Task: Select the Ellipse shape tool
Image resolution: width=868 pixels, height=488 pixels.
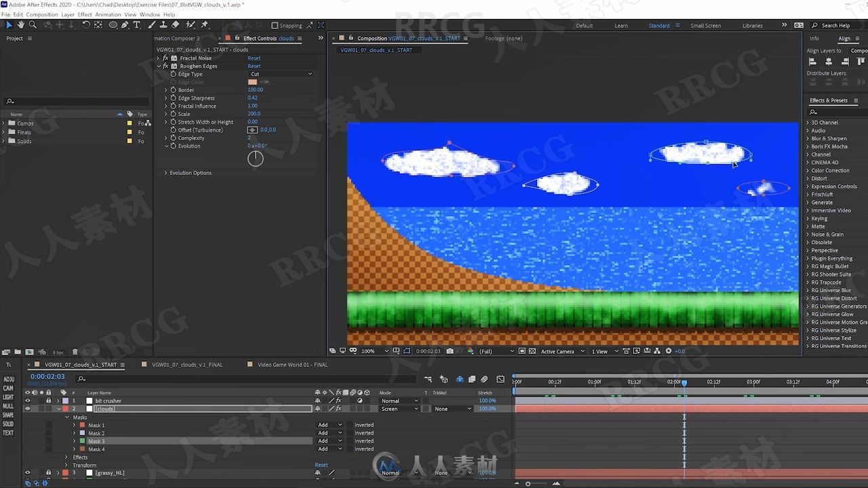Action: point(113,25)
